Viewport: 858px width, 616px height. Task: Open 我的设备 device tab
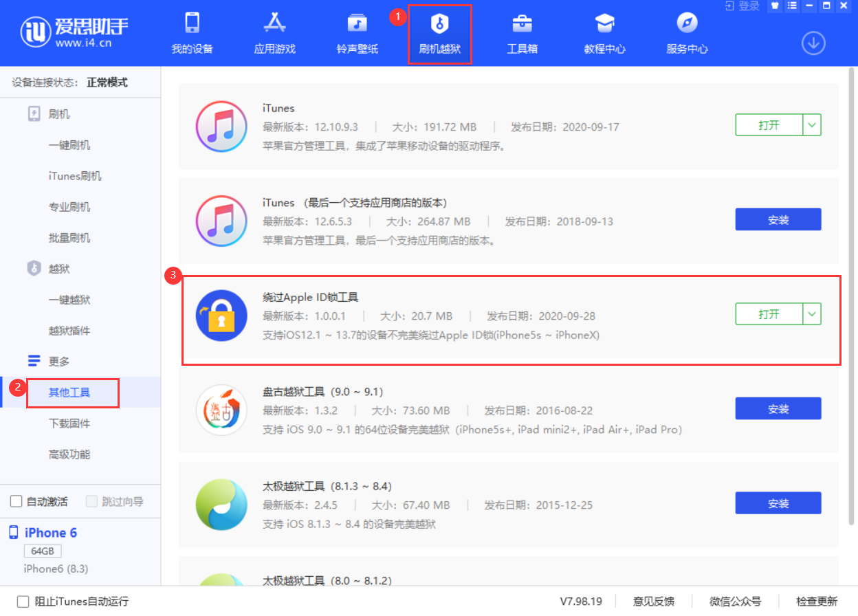[192, 33]
